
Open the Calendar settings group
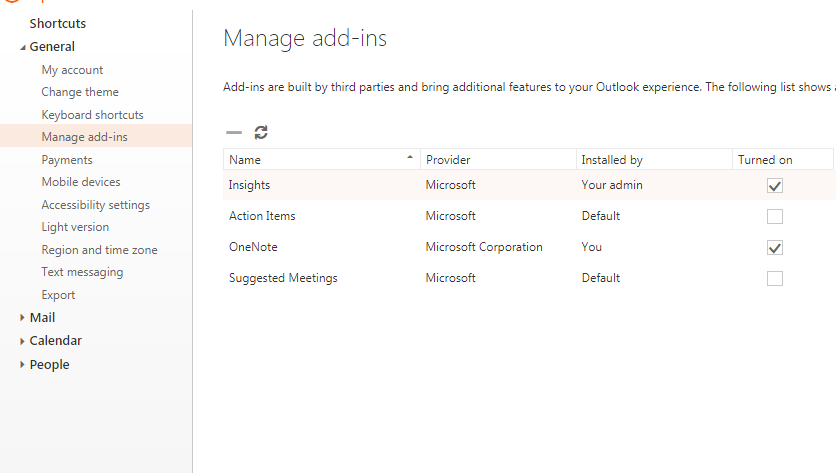(56, 340)
